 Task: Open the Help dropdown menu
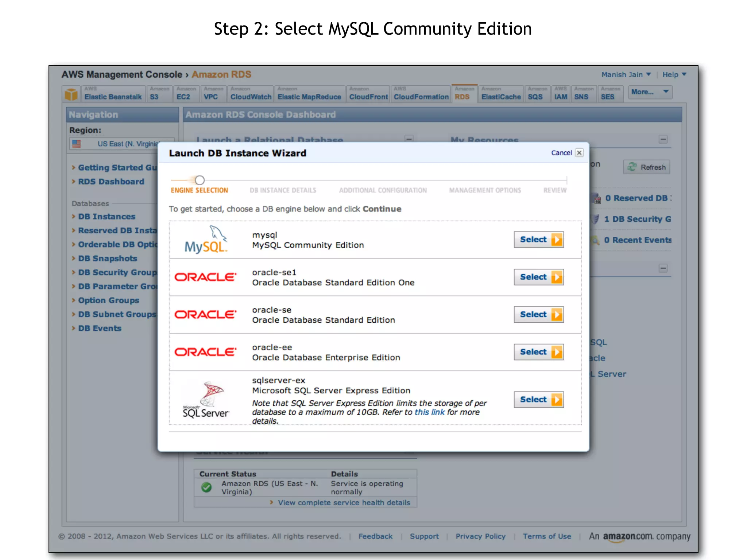(x=674, y=74)
